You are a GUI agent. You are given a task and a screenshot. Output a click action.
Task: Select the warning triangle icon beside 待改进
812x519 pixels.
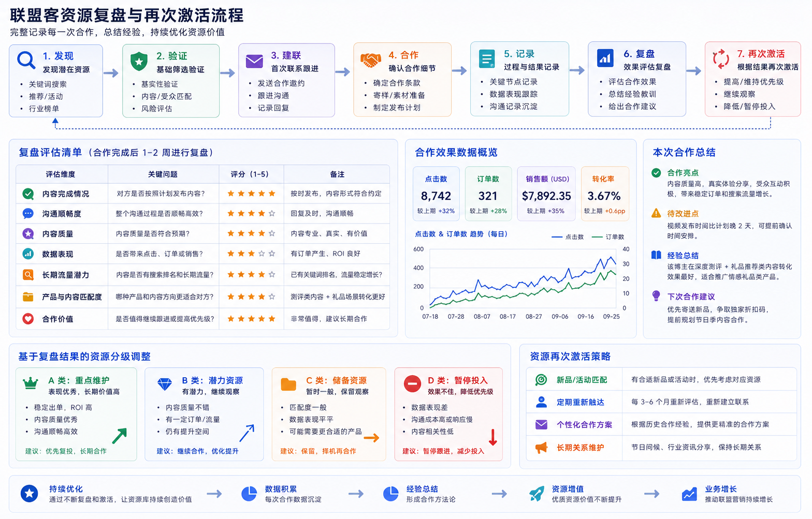click(656, 213)
